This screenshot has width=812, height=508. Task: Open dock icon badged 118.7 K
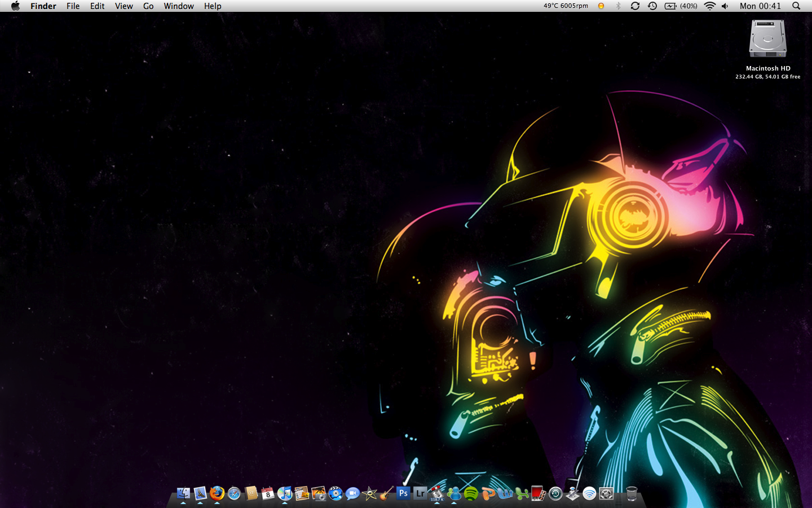click(x=437, y=493)
